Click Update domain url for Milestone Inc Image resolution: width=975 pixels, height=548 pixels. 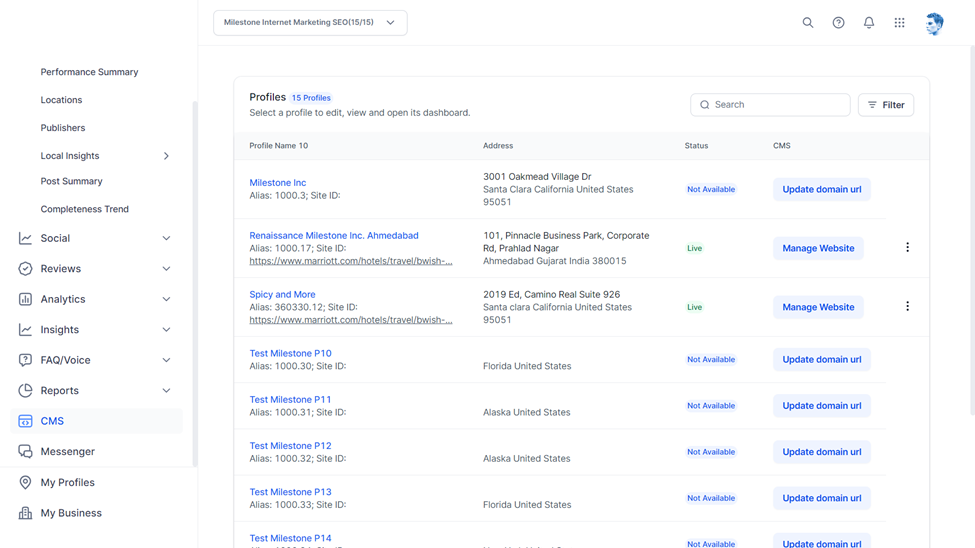tap(821, 189)
